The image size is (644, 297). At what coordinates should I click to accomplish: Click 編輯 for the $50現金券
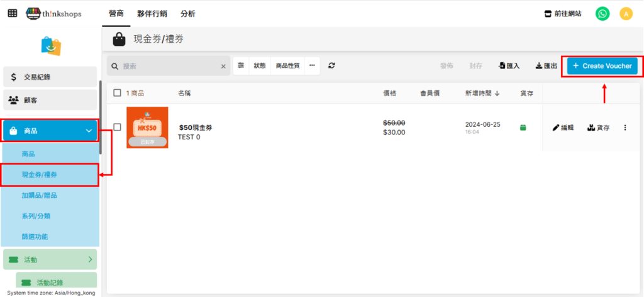pyautogui.click(x=563, y=127)
